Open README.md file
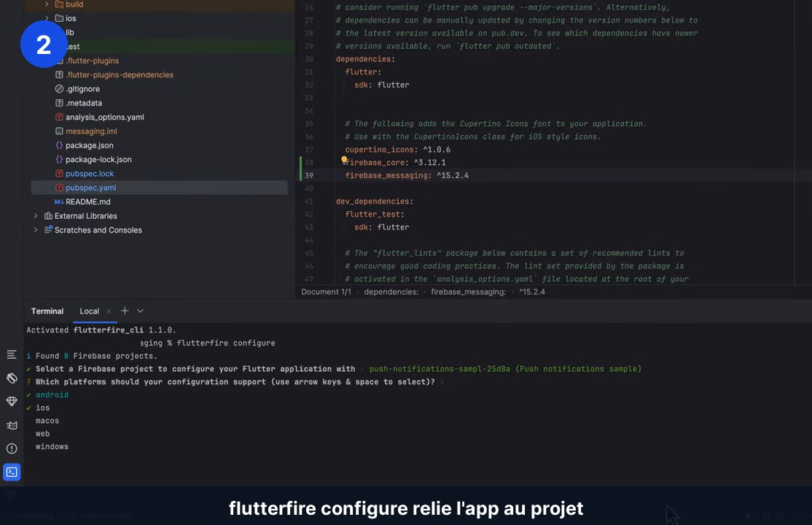The height and width of the screenshot is (525, 812). pos(87,201)
